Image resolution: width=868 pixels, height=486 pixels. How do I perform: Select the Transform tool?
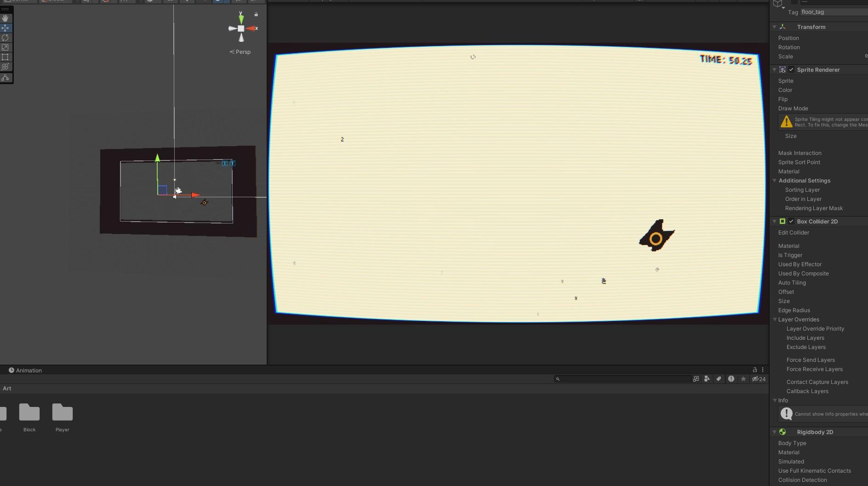pos(6,67)
